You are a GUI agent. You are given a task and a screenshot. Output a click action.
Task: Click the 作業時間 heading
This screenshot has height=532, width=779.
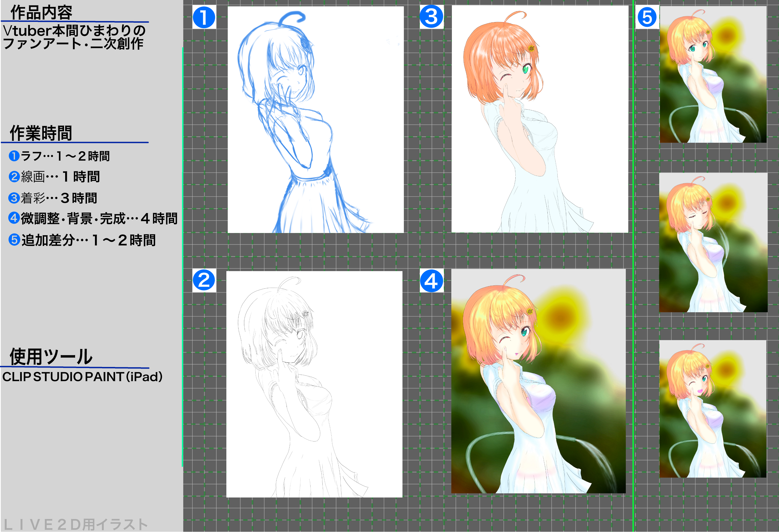tap(41, 133)
